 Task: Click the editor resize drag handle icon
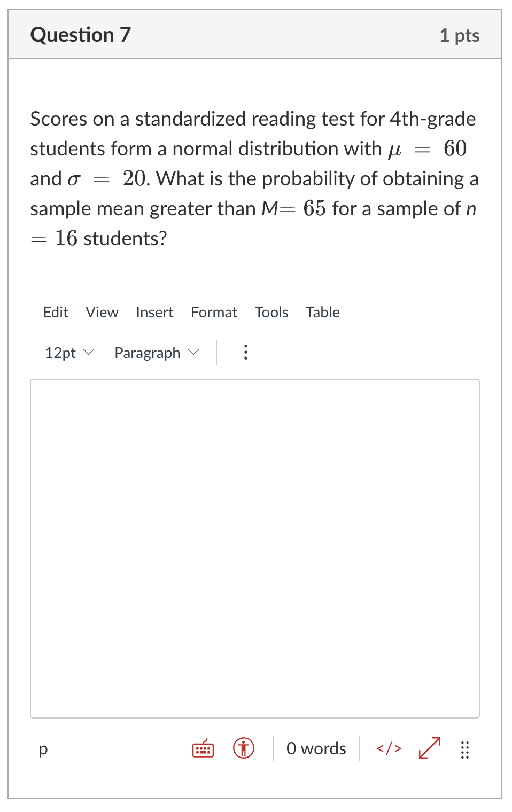click(x=464, y=749)
